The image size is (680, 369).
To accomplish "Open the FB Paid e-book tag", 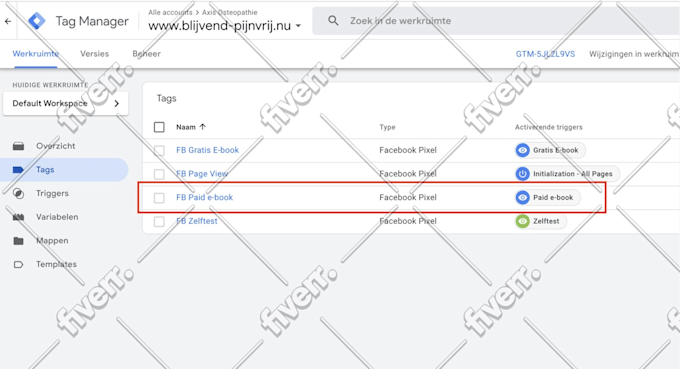I will point(204,197).
